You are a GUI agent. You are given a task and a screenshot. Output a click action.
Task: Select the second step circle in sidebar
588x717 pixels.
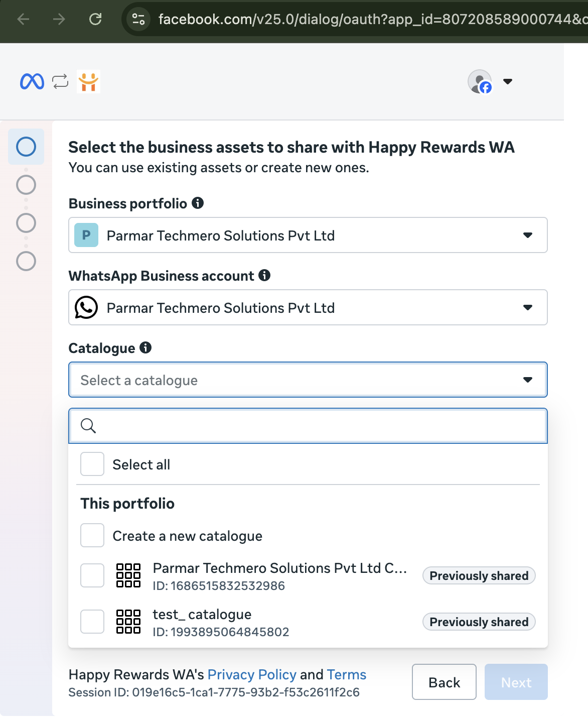(x=26, y=185)
